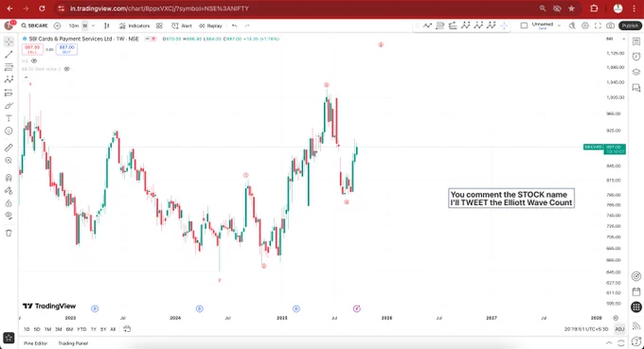Screen dimensions: 644x349
Task: Open time axis settings gear
Action: (x=616, y=318)
